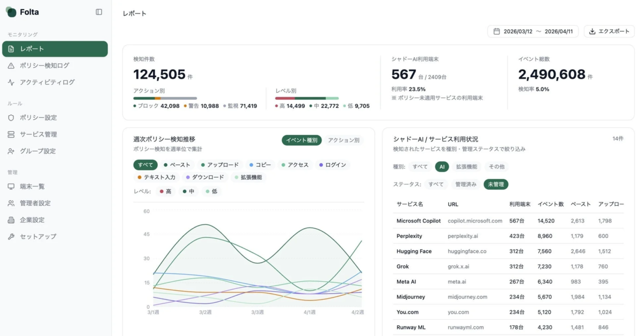This screenshot has height=336, width=644.
Task: Select 管理済み status filter
Action: tap(466, 184)
